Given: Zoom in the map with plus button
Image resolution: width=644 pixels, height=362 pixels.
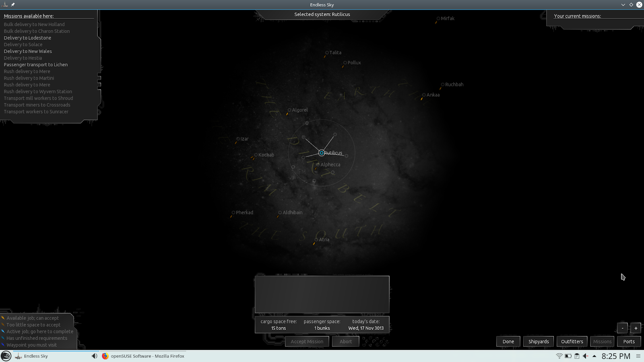Looking at the screenshot, I should point(636,328).
